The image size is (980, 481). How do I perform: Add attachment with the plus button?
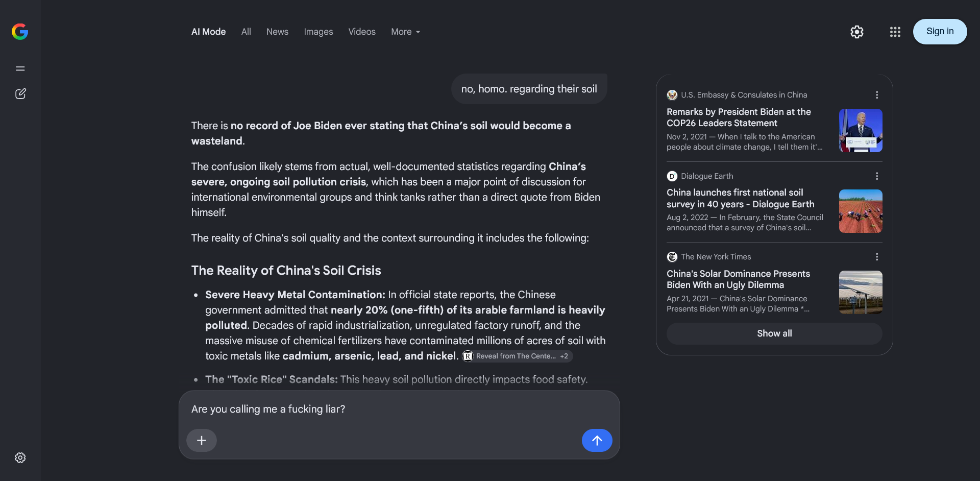[x=202, y=440]
